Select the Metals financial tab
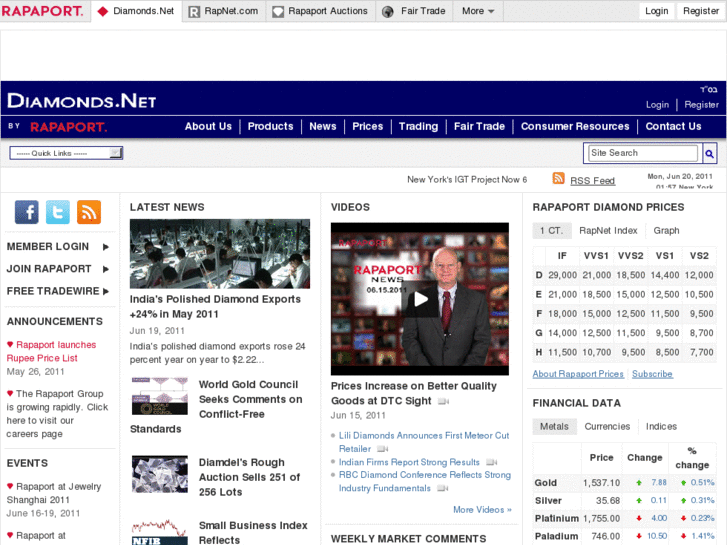Image resolution: width=727 pixels, height=545 pixels. click(554, 426)
